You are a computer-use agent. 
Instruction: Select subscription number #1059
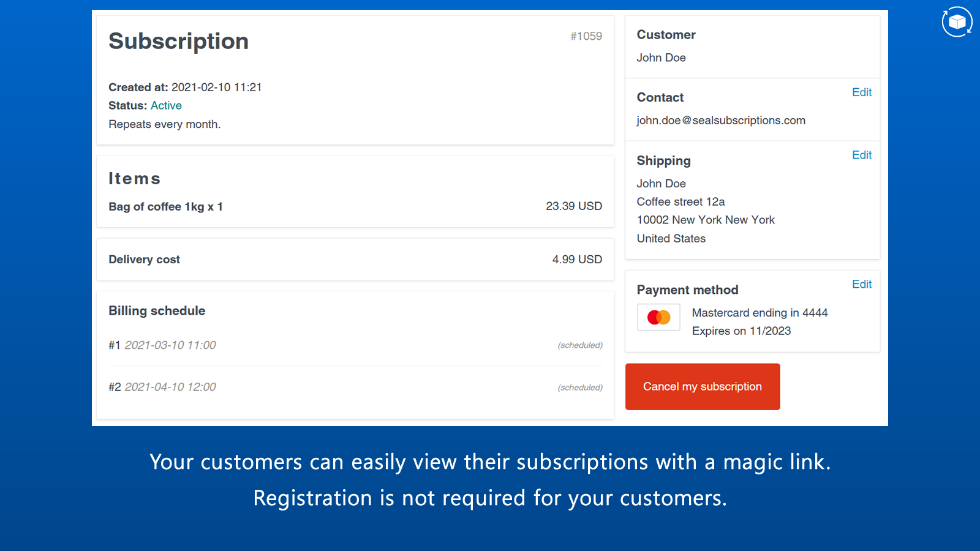[x=586, y=36]
